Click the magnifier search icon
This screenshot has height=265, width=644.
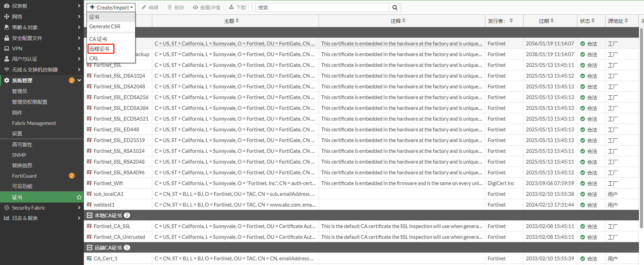(x=395, y=7)
